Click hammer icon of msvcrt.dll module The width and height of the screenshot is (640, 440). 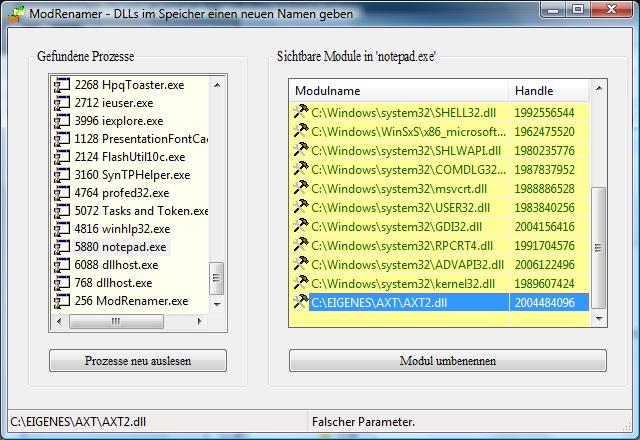(301, 188)
